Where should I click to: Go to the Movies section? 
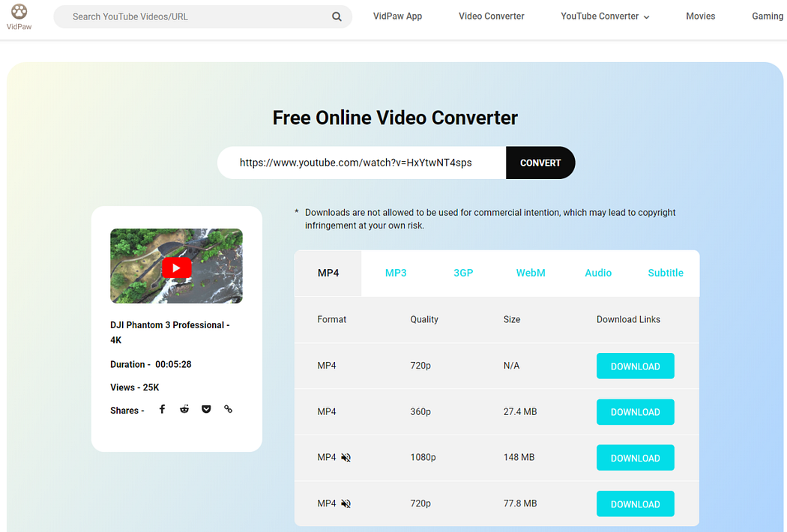[x=700, y=16]
